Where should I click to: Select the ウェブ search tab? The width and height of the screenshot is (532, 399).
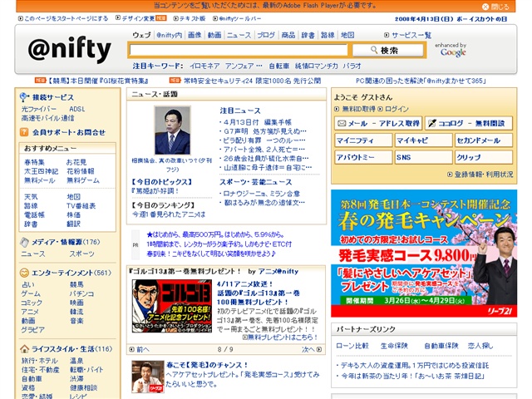pos(141,35)
